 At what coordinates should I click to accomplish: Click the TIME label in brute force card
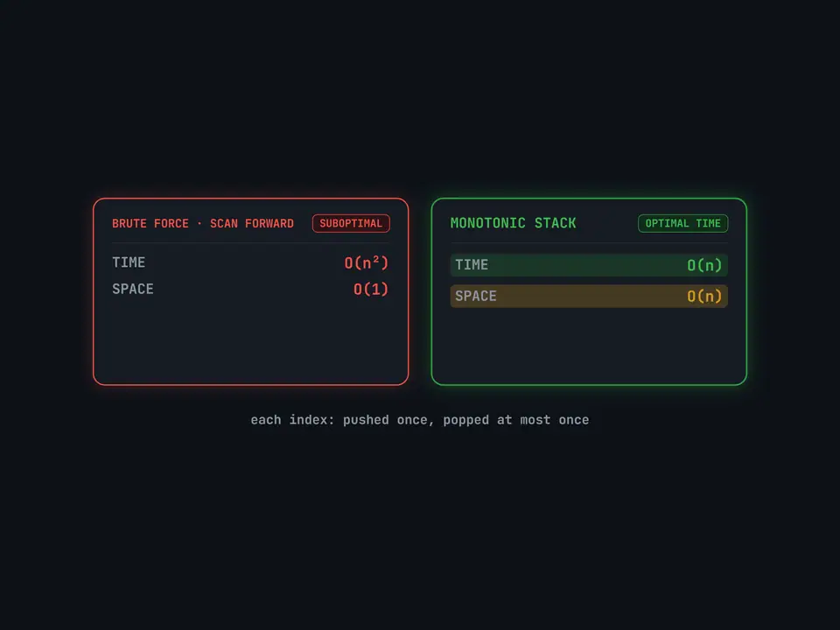pos(129,262)
